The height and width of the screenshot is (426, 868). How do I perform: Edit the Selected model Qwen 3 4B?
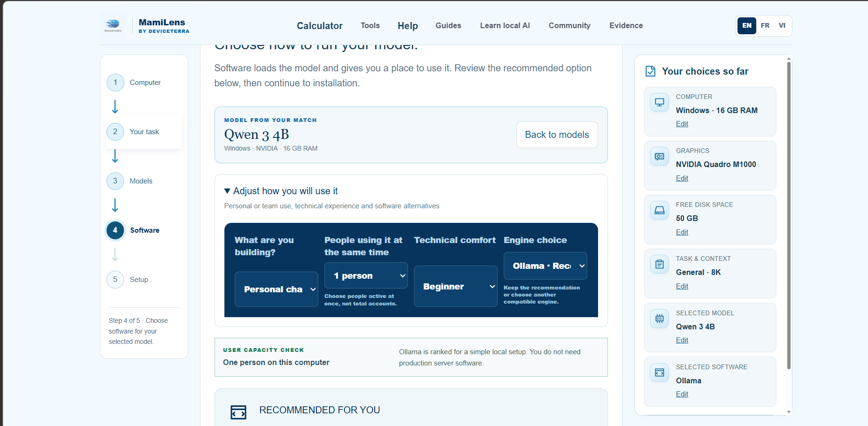coord(682,340)
